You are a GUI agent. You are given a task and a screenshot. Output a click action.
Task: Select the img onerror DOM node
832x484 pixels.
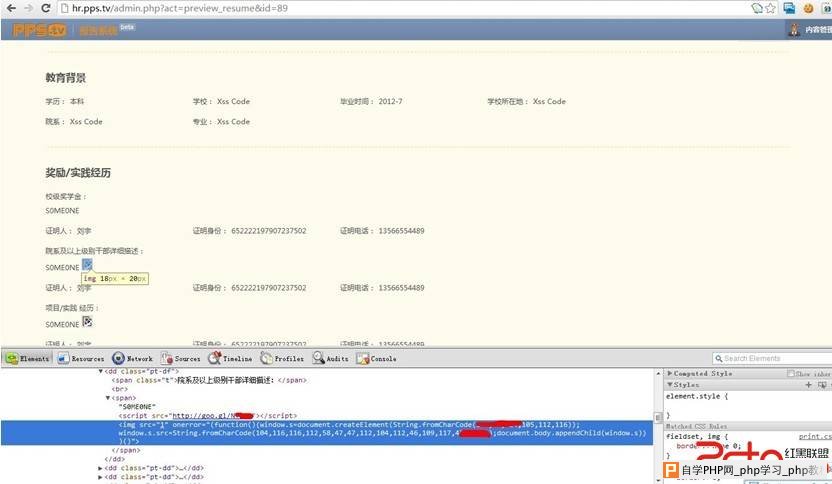(x=327, y=433)
